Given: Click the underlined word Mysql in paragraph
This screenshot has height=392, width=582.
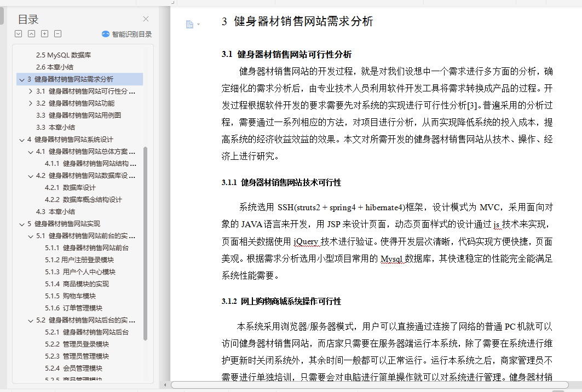Looking at the screenshot, I should pyautogui.click(x=391, y=259).
